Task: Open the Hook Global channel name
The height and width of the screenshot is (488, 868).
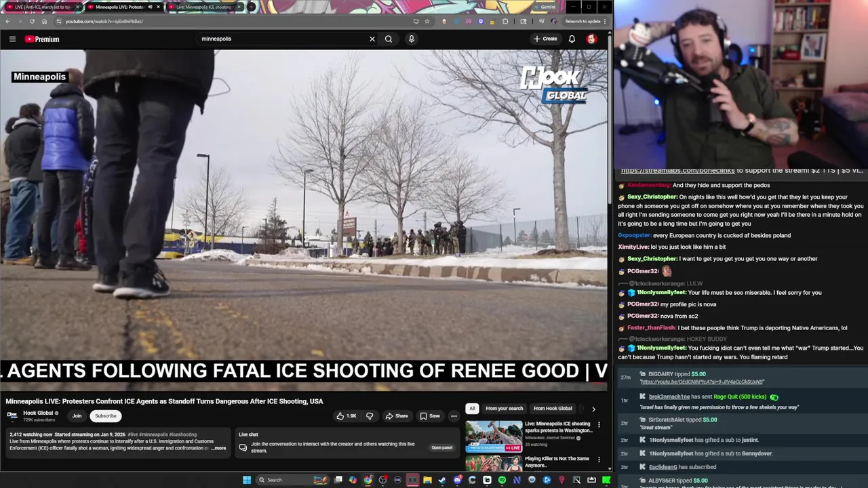Action: pyautogui.click(x=38, y=413)
